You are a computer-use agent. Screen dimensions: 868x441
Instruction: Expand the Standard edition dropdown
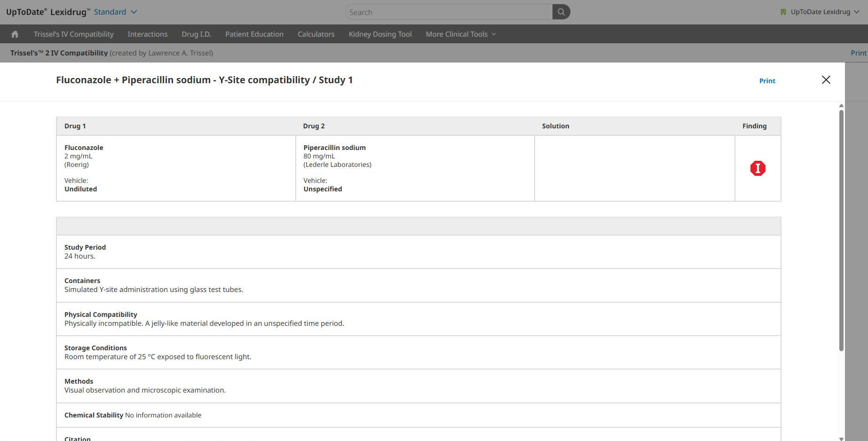(x=115, y=12)
